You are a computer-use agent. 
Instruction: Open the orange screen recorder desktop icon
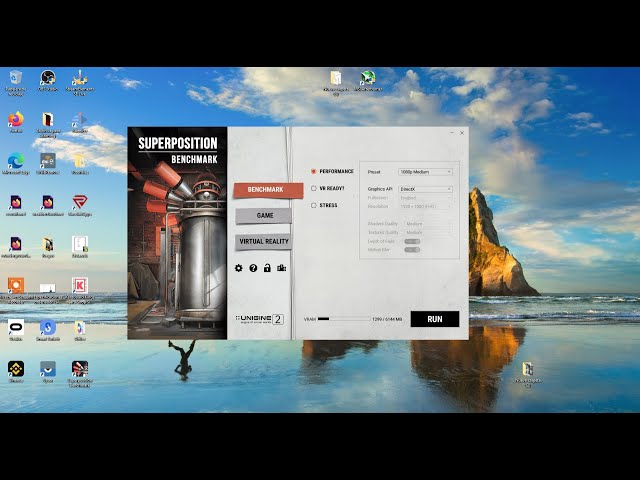[16, 286]
